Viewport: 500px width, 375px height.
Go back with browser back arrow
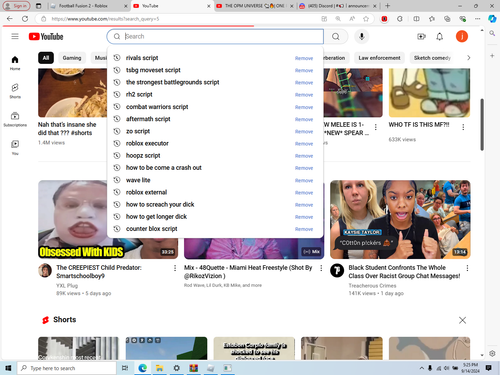[x=10, y=19]
